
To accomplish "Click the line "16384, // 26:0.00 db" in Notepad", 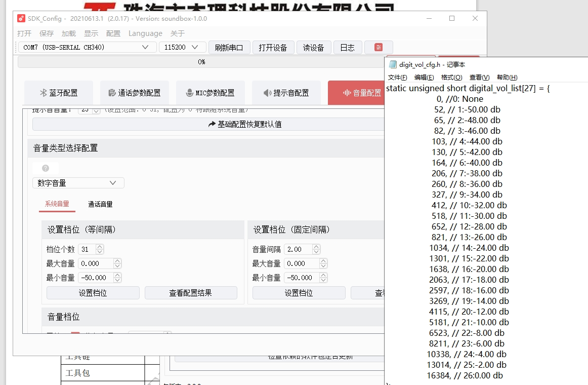I will 465,375.
